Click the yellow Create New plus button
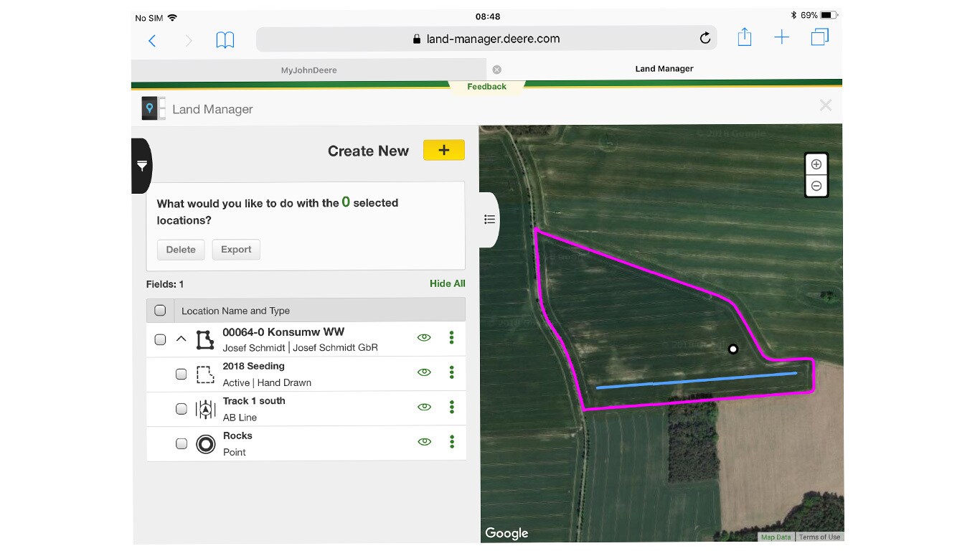 click(x=443, y=150)
